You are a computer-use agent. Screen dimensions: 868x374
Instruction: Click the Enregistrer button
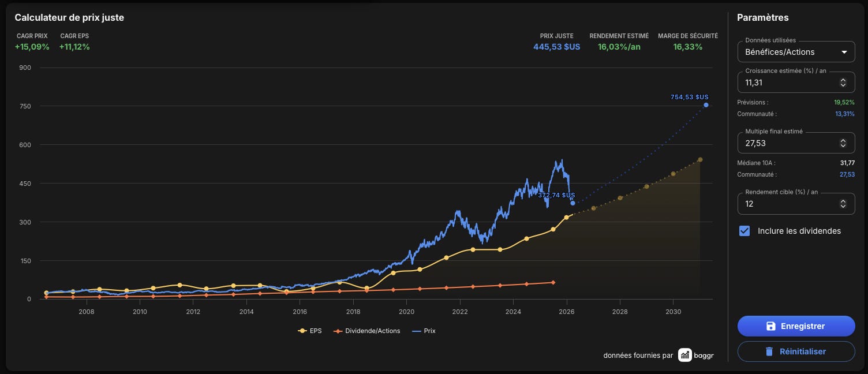point(796,326)
